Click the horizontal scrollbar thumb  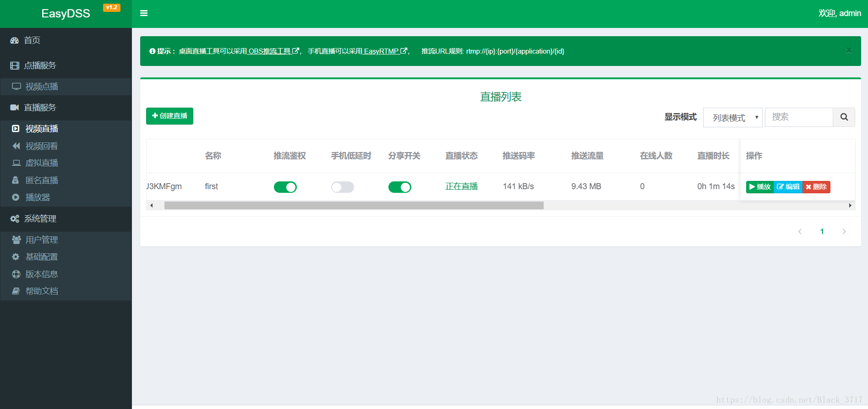pos(354,206)
